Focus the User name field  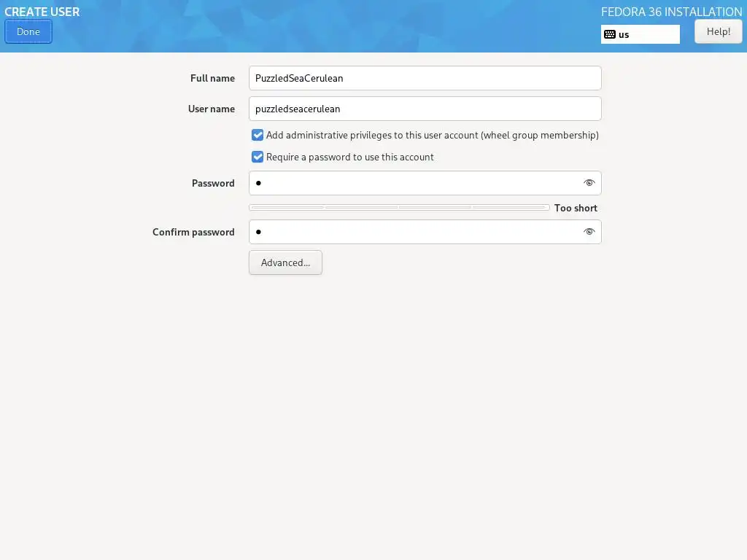click(x=425, y=109)
